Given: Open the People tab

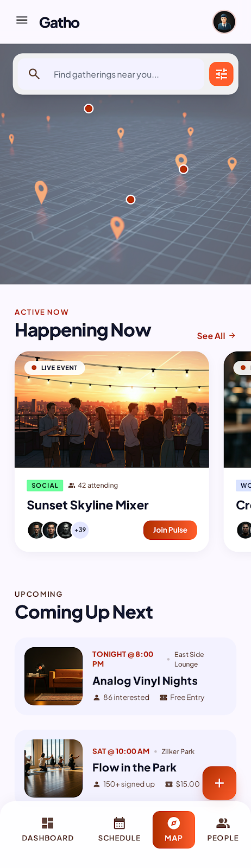Looking at the screenshot, I should click(223, 829).
